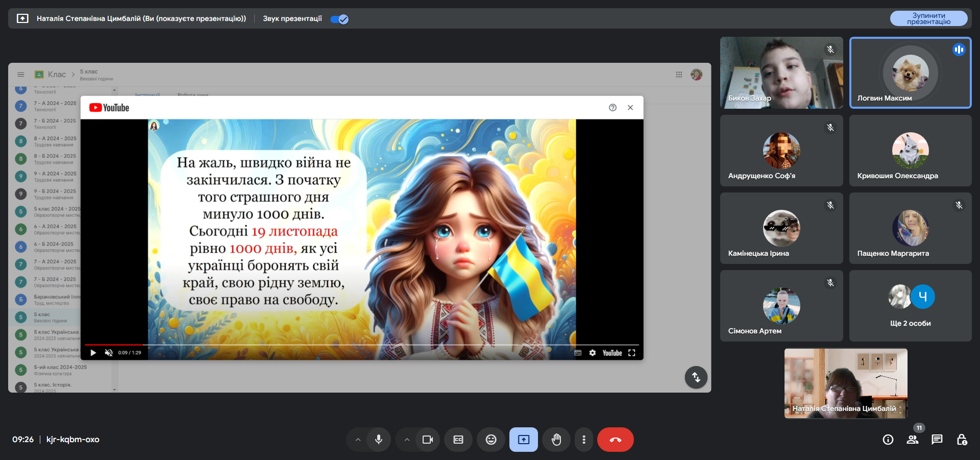
Task: Turn off the camera
Action: 428,440
